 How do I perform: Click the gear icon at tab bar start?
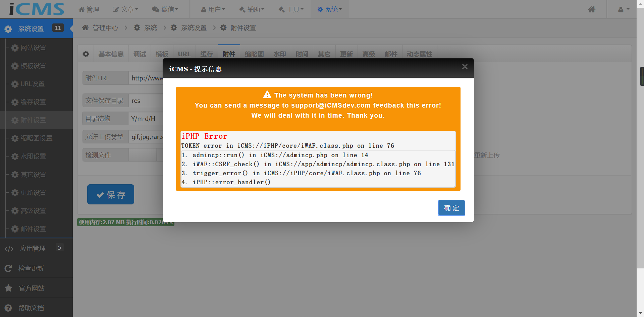pos(86,54)
